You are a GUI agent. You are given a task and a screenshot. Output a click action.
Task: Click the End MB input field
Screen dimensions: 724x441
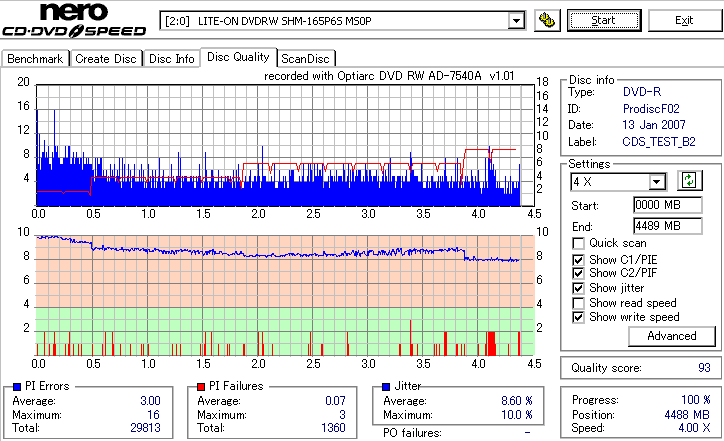(x=668, y=226)
